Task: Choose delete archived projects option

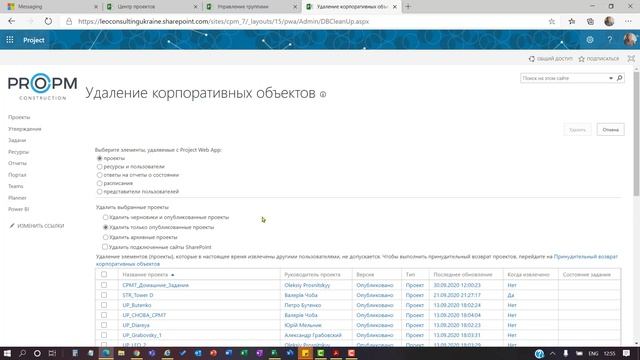Action: [x=105, y=237]
